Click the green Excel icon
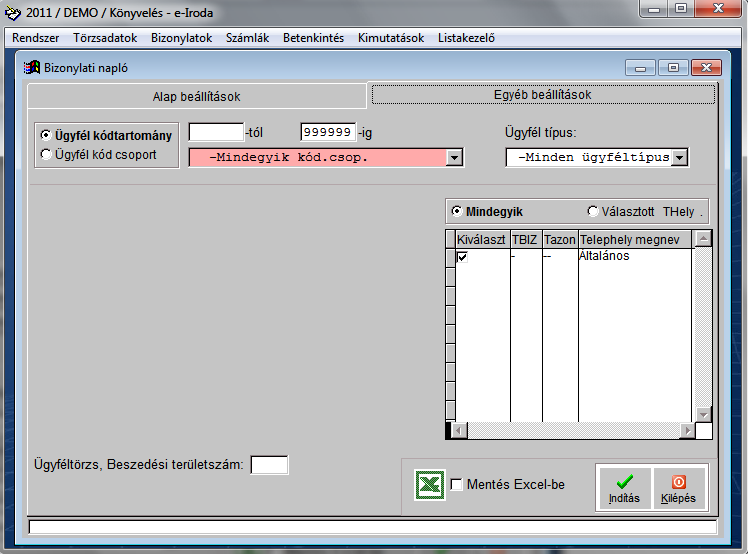 [429, 485]
